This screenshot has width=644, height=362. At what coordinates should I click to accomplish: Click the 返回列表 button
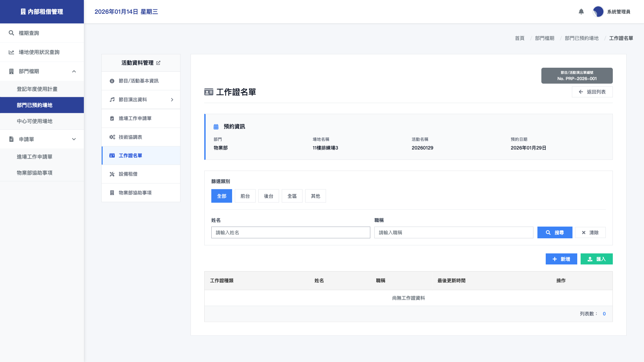[592, 92]
